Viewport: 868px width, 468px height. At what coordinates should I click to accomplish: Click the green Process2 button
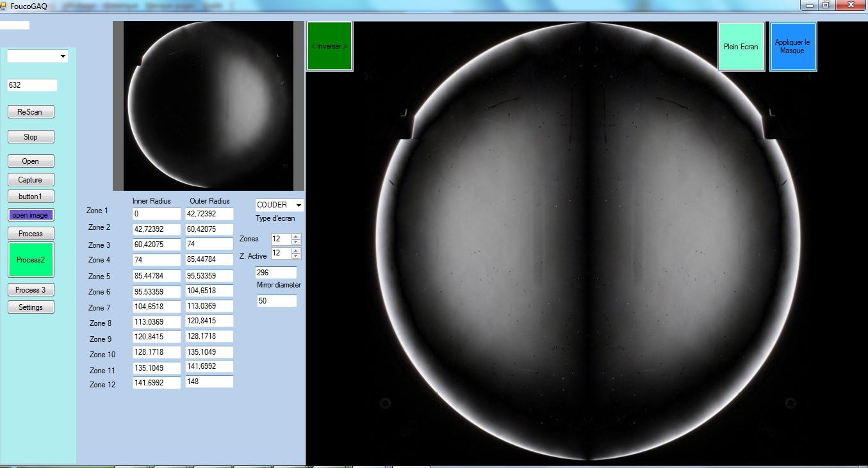pyautogui.click(x=31, y=260)
